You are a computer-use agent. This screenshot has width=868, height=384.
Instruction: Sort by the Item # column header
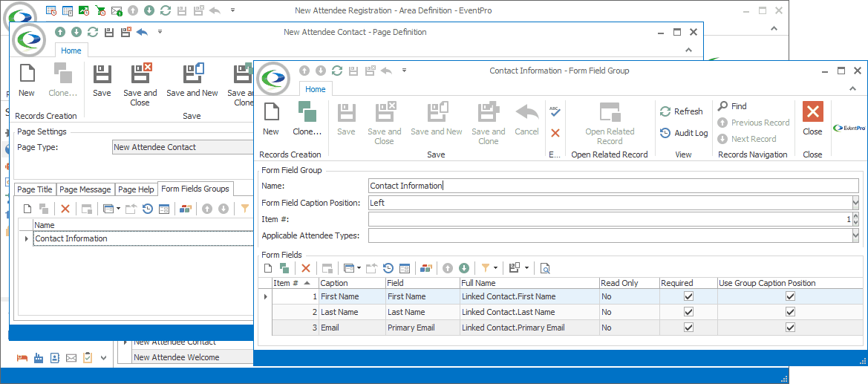coord(295,283)
